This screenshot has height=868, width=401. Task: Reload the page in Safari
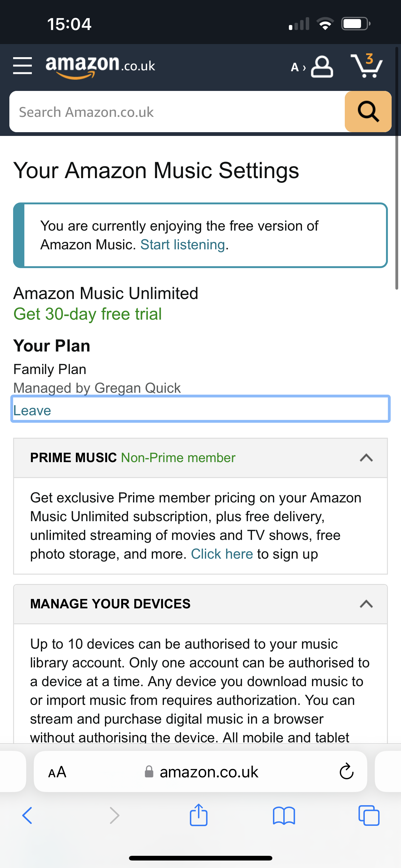pos(346,772)
